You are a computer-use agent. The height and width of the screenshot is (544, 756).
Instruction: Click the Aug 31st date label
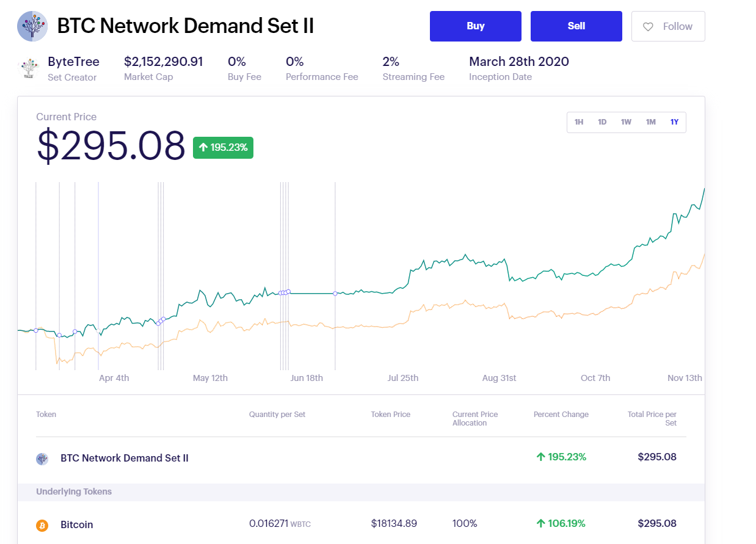500,378
